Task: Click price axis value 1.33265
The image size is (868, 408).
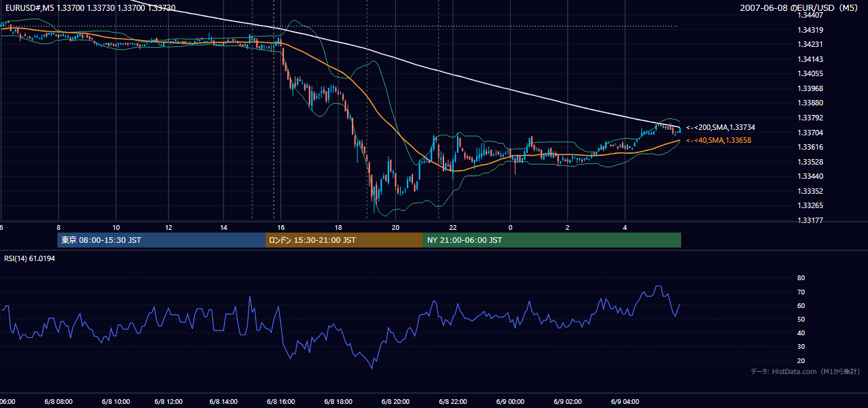Action: coord(812,205)
